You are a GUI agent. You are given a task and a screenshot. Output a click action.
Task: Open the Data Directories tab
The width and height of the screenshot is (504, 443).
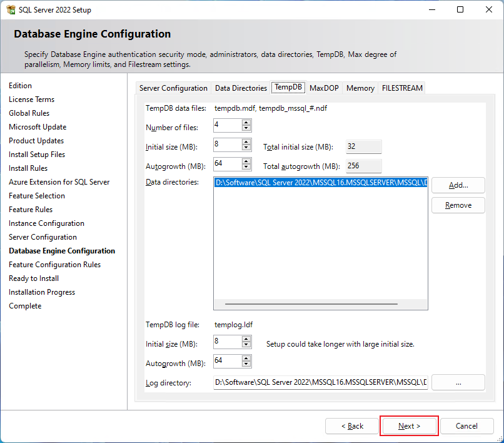(241, 88)
